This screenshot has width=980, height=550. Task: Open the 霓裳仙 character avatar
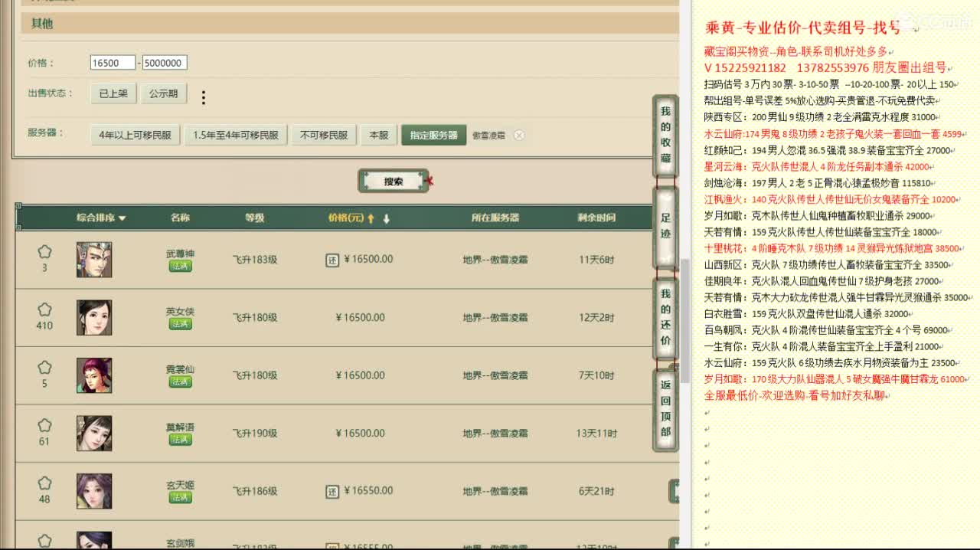[94, 375]
